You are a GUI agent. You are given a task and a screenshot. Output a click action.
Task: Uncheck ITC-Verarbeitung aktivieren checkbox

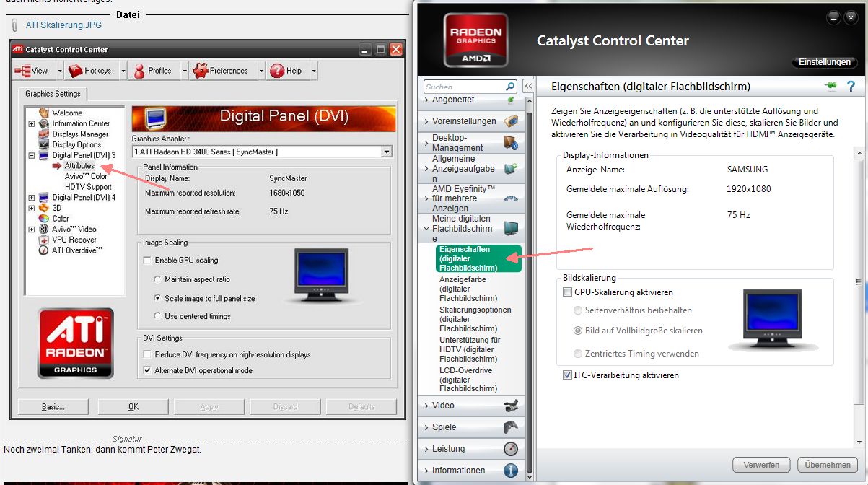point(567,375)
